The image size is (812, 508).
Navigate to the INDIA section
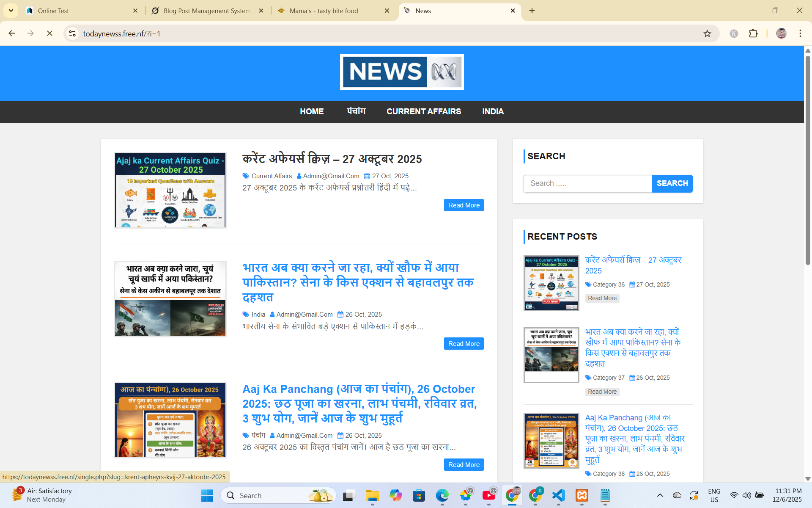493,111
